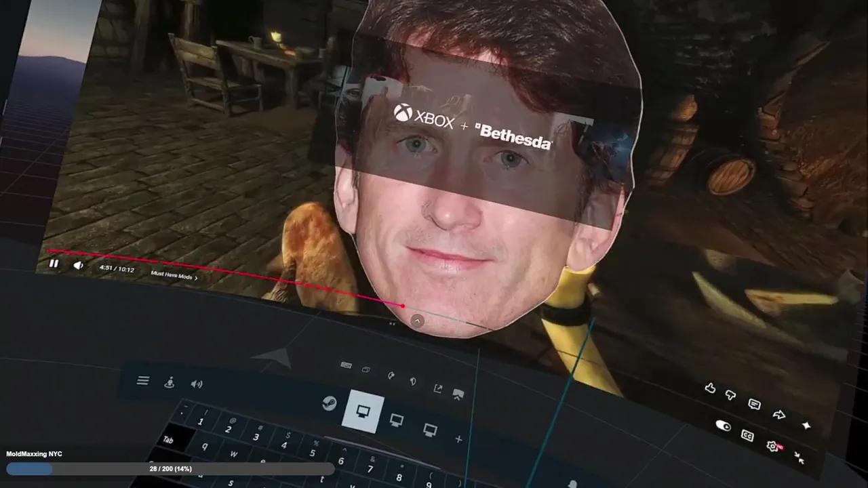Click the MoldMaxxing NYC label
Image resolution: width=868 pixels, height=488 pixels.
(x=34, y=454)
